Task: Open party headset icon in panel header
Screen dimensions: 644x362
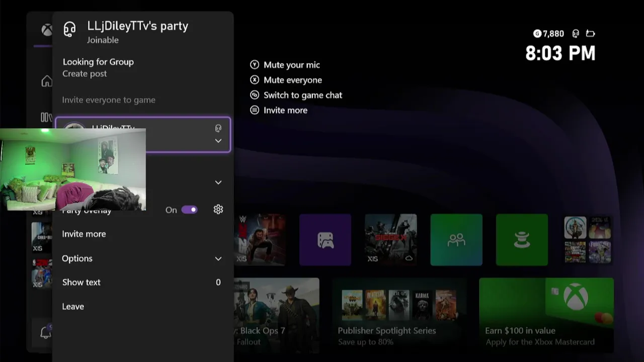Action: point(69,29)
